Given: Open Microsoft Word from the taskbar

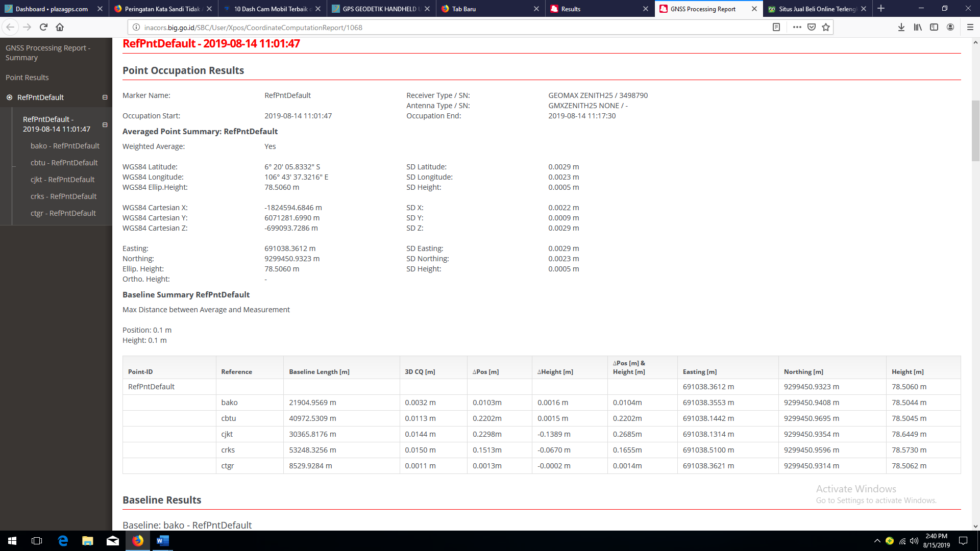Looking at the screenshot, I should pyautogui.click(x=163, y=541).
